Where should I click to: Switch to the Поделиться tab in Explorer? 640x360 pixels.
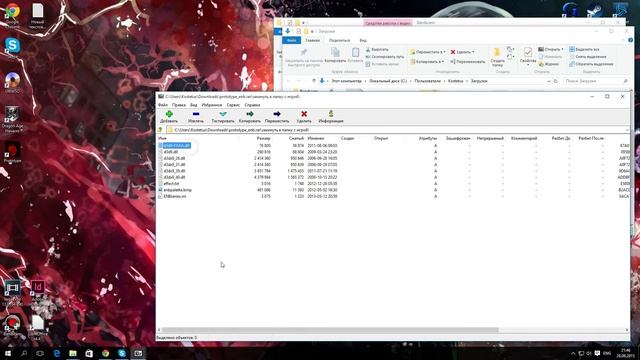[x=340, y=40]
